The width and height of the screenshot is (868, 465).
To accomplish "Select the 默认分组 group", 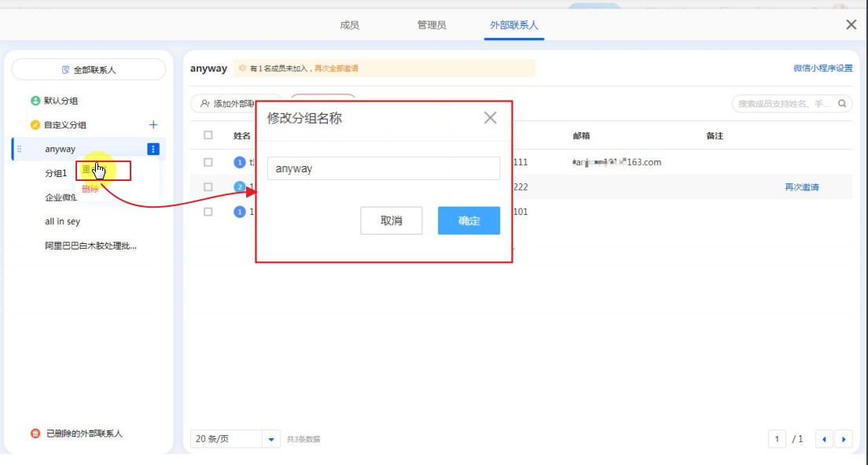I will [x=61, y=101].
